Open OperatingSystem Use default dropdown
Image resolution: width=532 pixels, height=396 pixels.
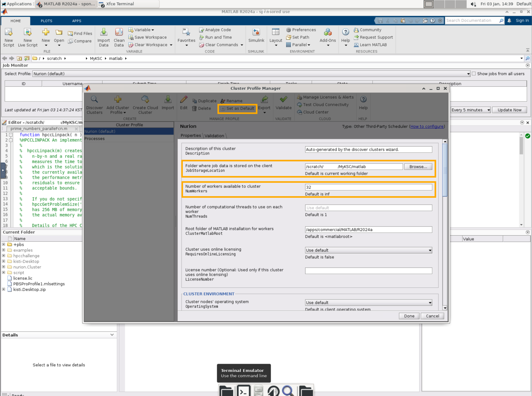368,302
